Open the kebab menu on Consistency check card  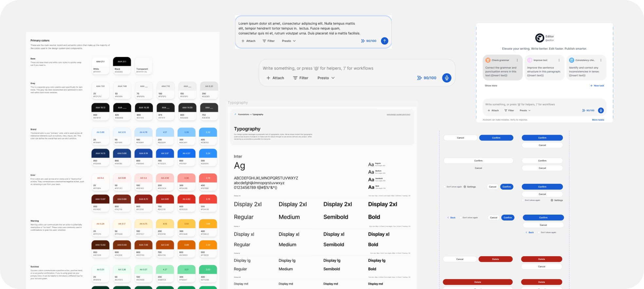(x=601, y=60)
